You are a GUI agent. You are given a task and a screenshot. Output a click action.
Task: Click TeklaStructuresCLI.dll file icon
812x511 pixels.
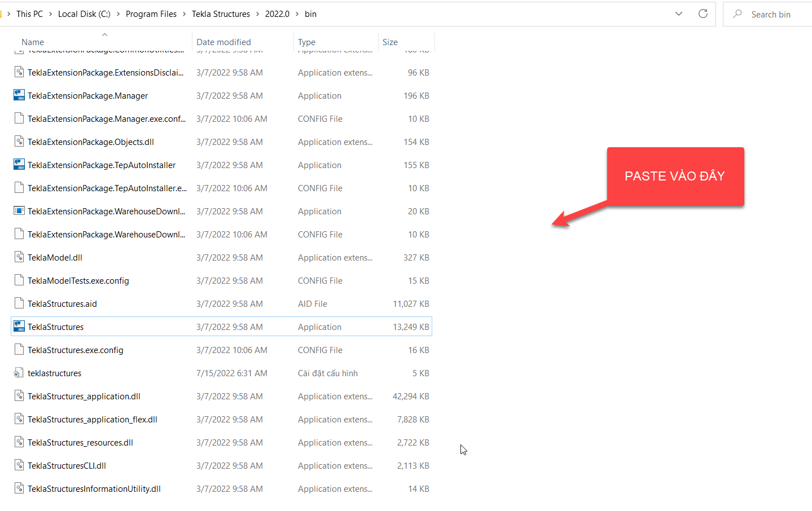(19, 465)
